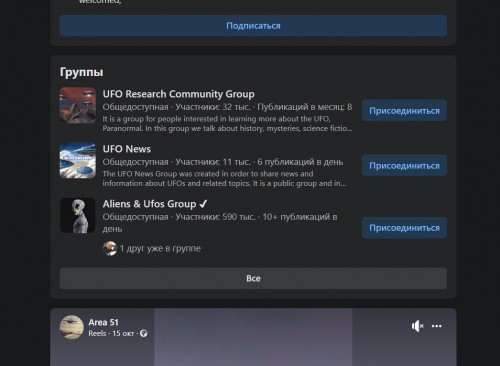Click the UFO News group description text
The height and width of the screenshot is (366, 500).
(x=224, y=178)
